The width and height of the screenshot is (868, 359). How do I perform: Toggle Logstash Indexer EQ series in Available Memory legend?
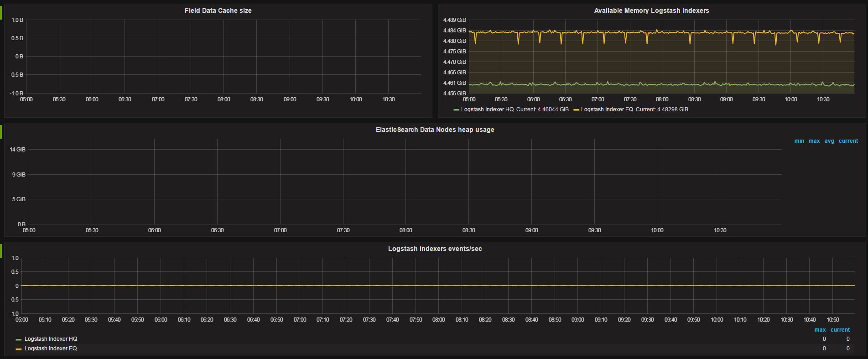(607, 109)
